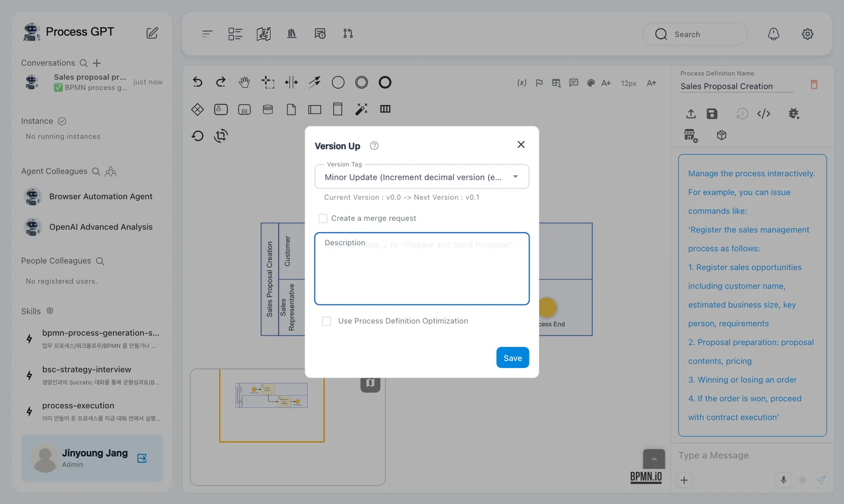Toggle the Create a merge request checkbox
The width and height of the screenshot is (844, 504).
click(x=323, y=218)
